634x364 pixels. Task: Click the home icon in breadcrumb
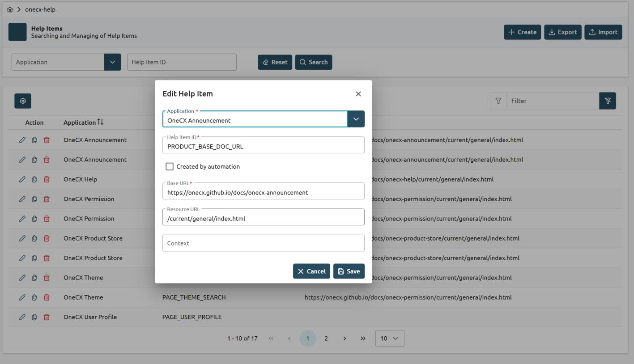[10, 9]
